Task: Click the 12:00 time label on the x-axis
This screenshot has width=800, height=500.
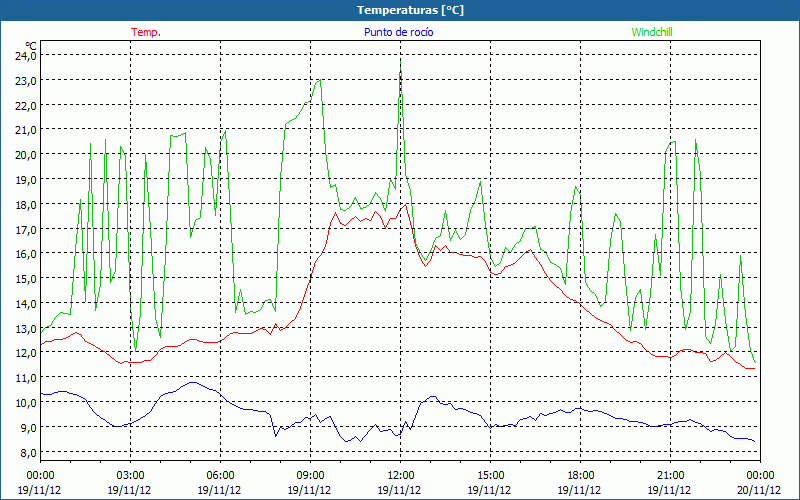Action: coord(401,476)
